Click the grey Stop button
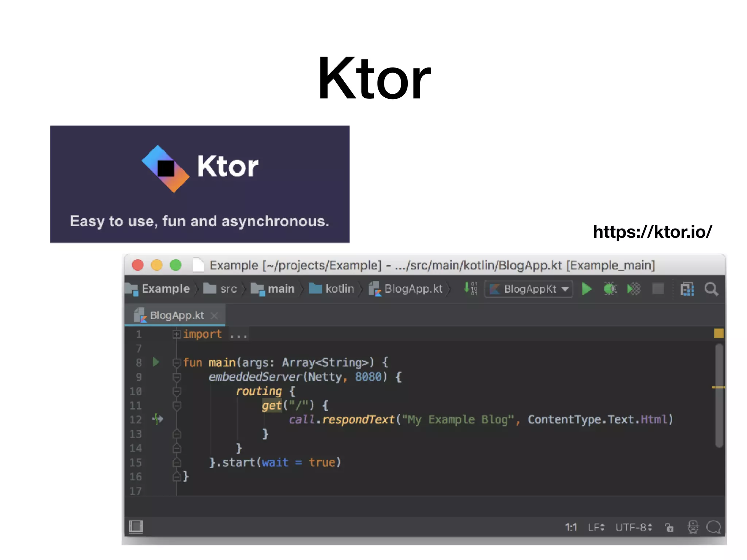This screenshot has width=747, height=560. coord(658,289)
